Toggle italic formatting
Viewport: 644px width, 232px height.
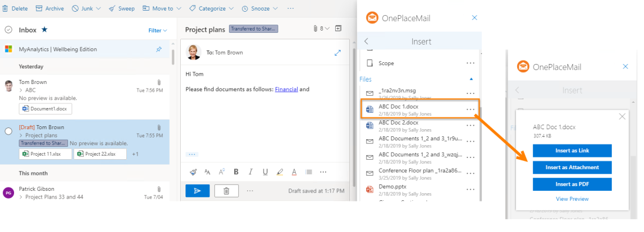[251, 172]
